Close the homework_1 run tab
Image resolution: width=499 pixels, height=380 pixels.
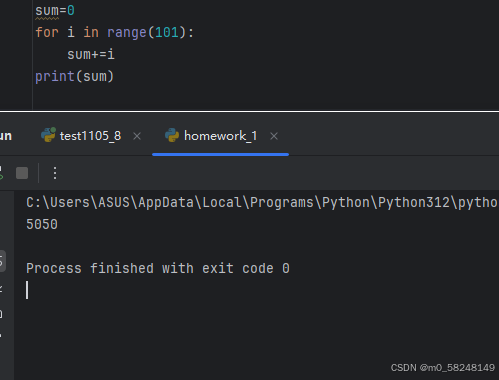[x=274, y=136]
